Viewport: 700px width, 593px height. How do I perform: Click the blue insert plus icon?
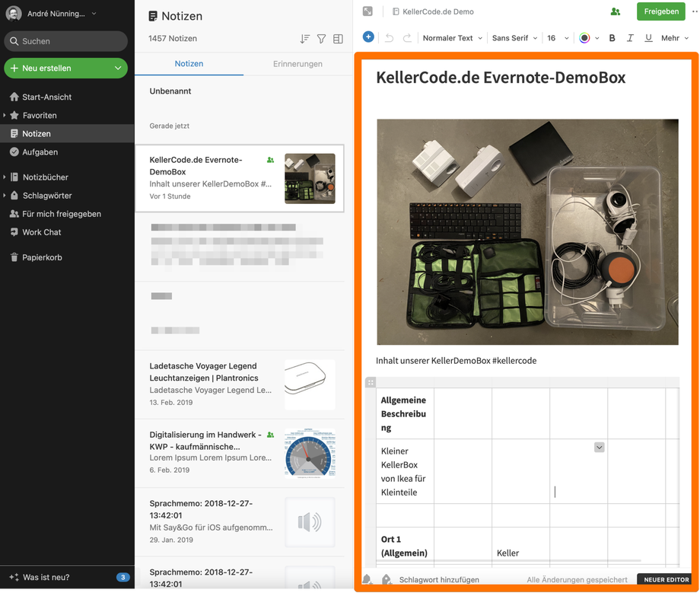click(368, 37)
